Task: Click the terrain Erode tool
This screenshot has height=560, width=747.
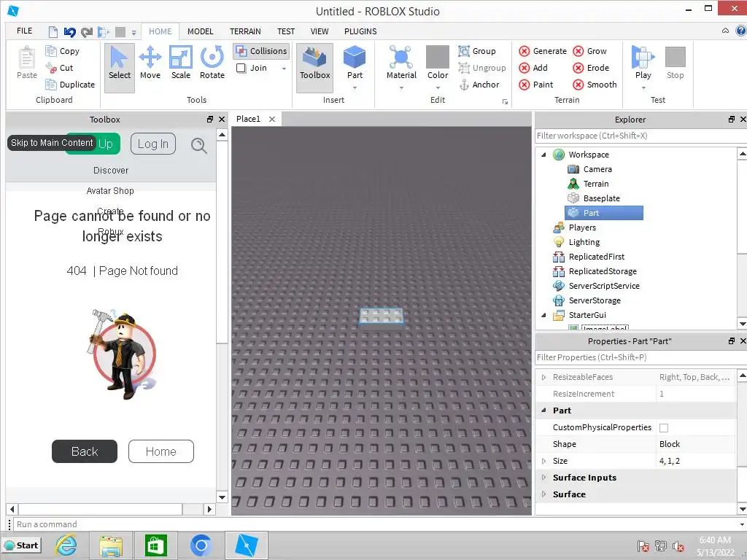Action: point(591,68)
